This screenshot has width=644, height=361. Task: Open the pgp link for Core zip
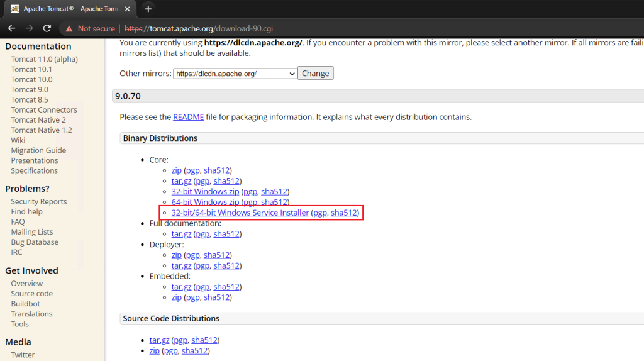click(192, 170)
